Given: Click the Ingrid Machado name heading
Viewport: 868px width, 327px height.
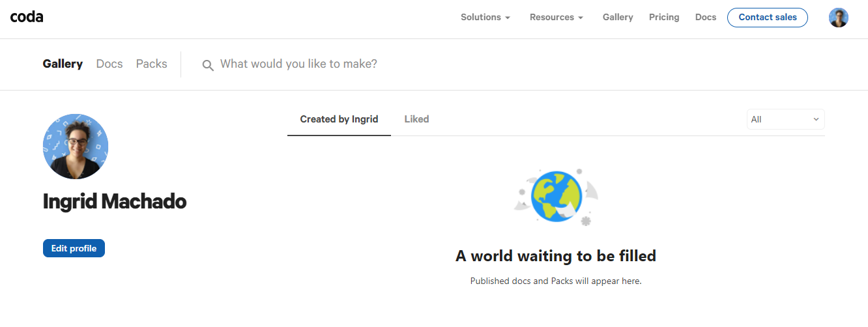Looking at the screenshot, I should click(115, 202).
